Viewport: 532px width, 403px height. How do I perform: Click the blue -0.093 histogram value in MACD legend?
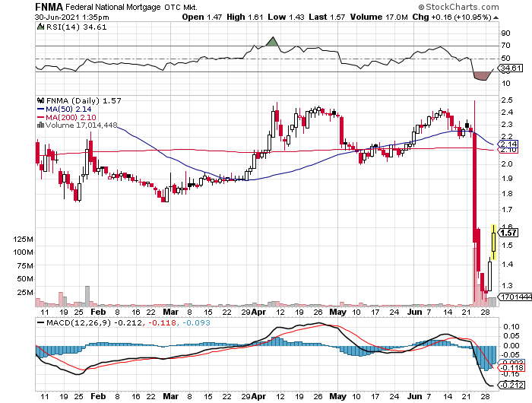click(196, 322)
